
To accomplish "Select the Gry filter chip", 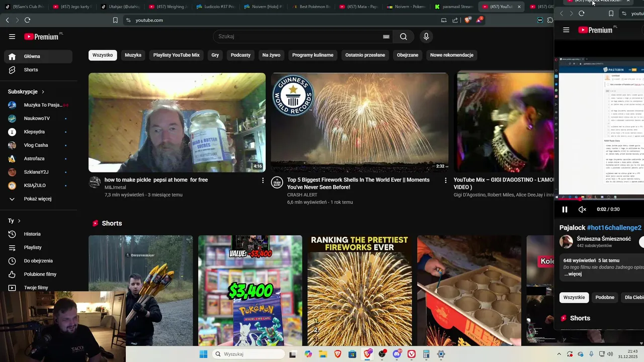I will 215,55.
